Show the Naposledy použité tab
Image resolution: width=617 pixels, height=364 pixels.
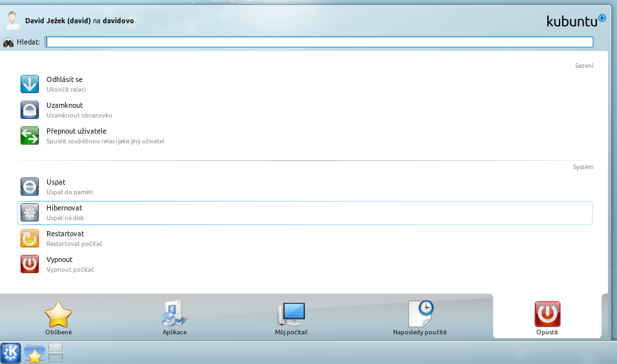420,318
